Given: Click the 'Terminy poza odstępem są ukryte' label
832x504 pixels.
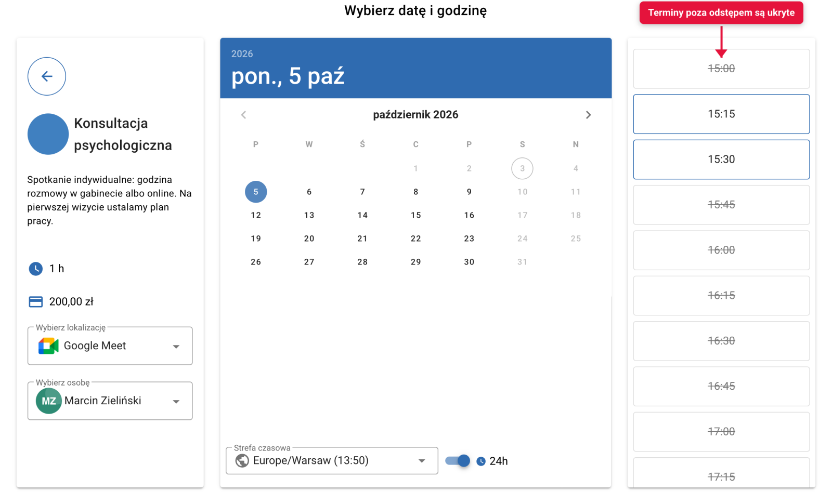Looking at the screenshot, I should [x=721, y=13].
